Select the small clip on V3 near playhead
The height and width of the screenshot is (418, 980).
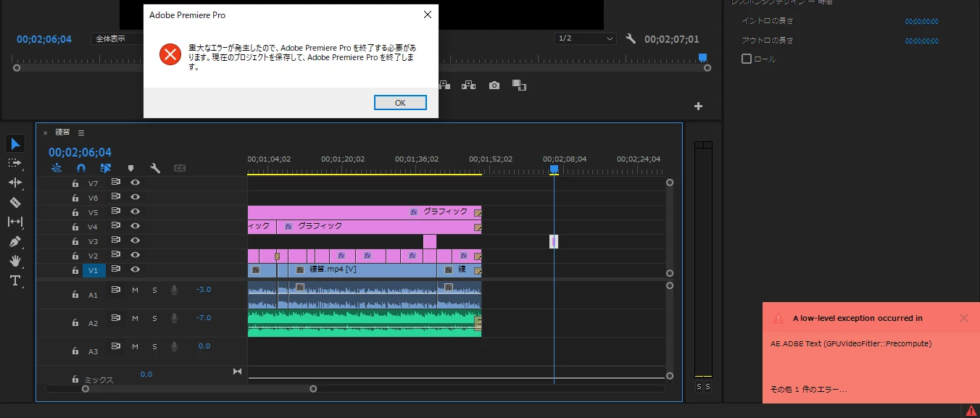pyautogui.click(x=554, y=241)
